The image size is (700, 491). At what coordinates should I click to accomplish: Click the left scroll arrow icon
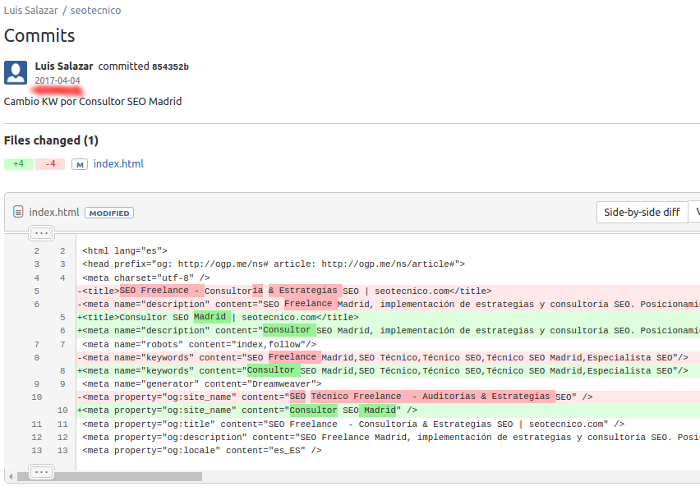(x=11, y=477)
